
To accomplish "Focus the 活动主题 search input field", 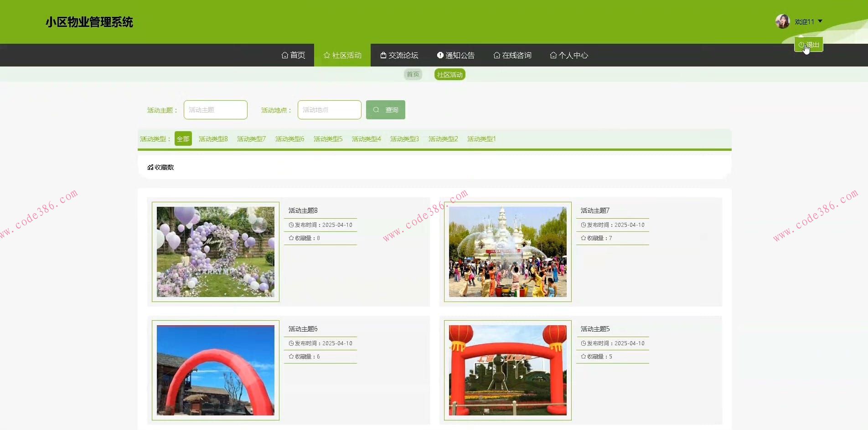I will click(216, 110).
